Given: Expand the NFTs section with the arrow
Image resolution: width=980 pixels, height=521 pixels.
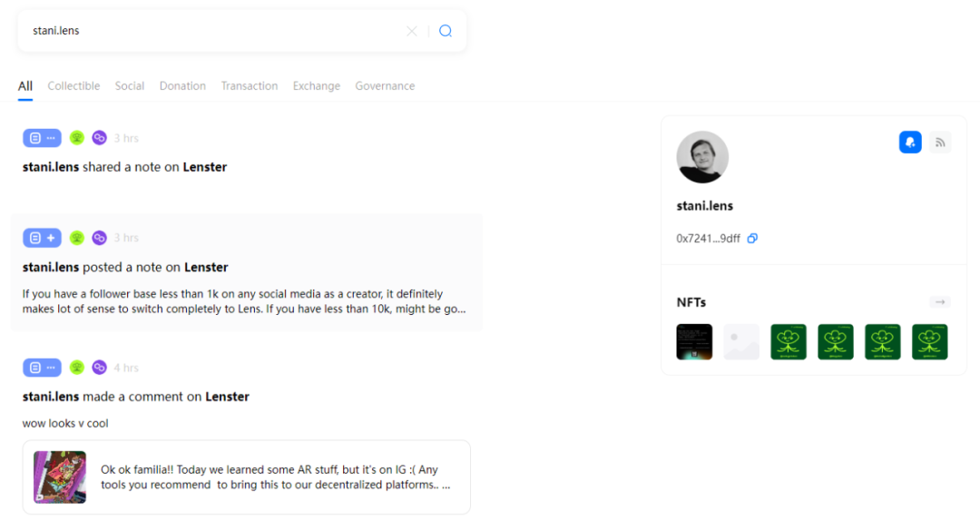Looking at the screenshot, I should (940, 302).
